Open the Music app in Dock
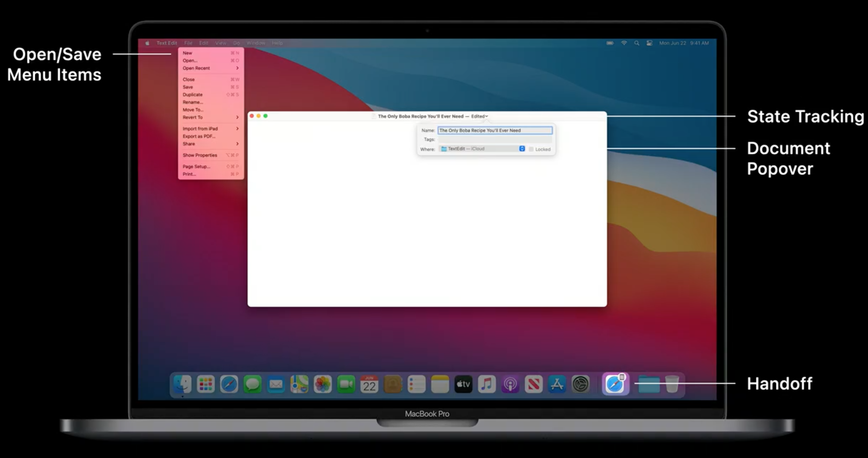This screenshot has width=868, height=458. (487, 384)
